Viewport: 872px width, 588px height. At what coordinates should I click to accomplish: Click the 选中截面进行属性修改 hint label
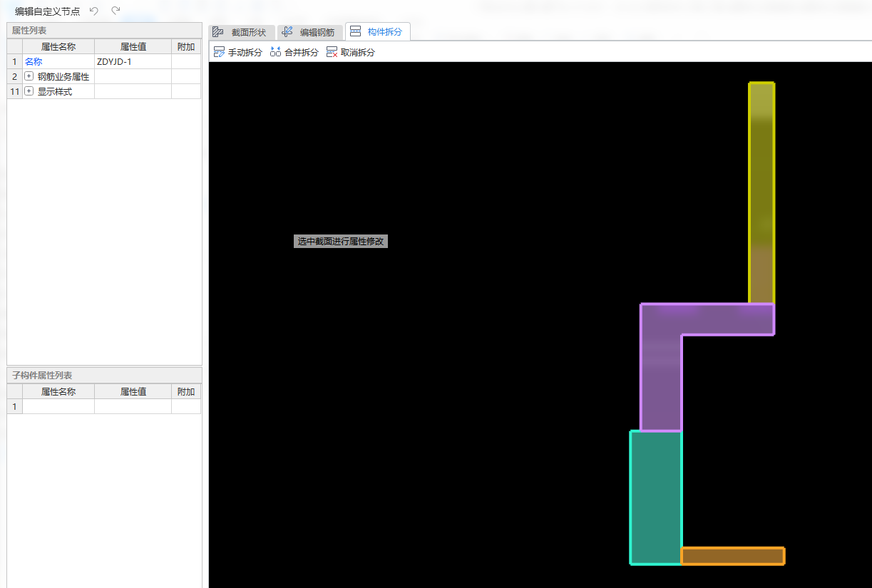[x=341, y=242]
